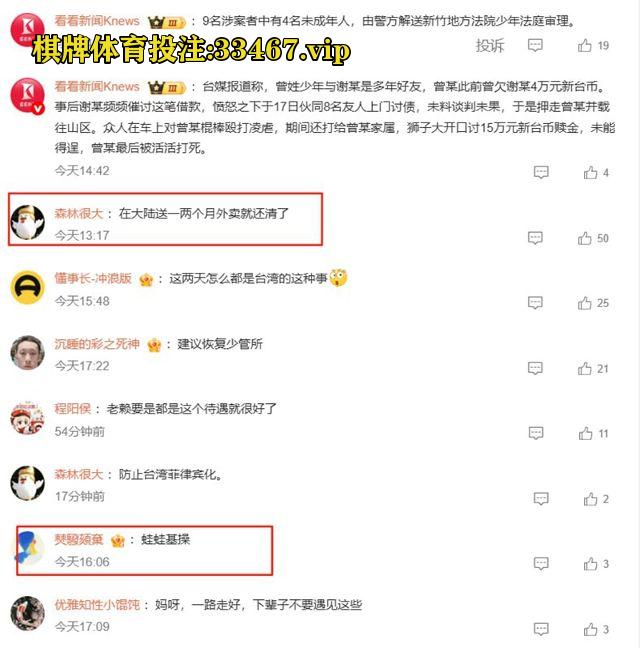The height and width of the screenshot is (648, 640).
Task: Like 森林很大's comment with 50 likes
Action: (x=584, y=238)
